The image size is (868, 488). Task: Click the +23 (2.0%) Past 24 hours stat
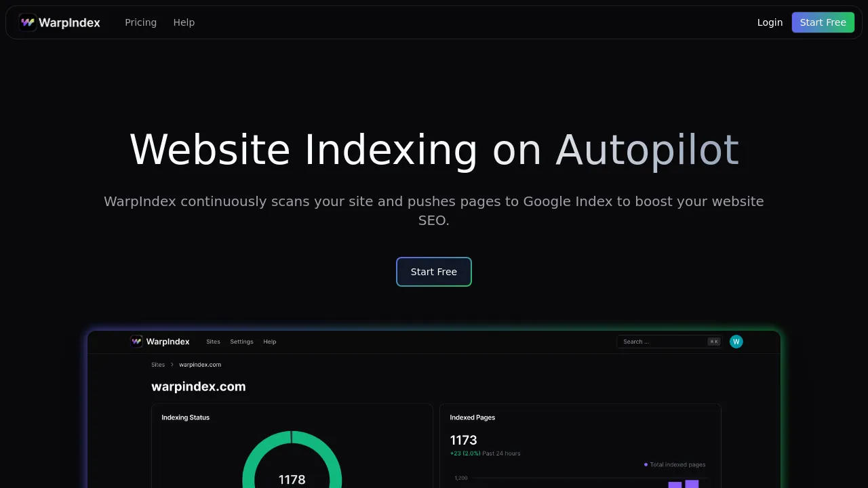(x=485, y=453)
